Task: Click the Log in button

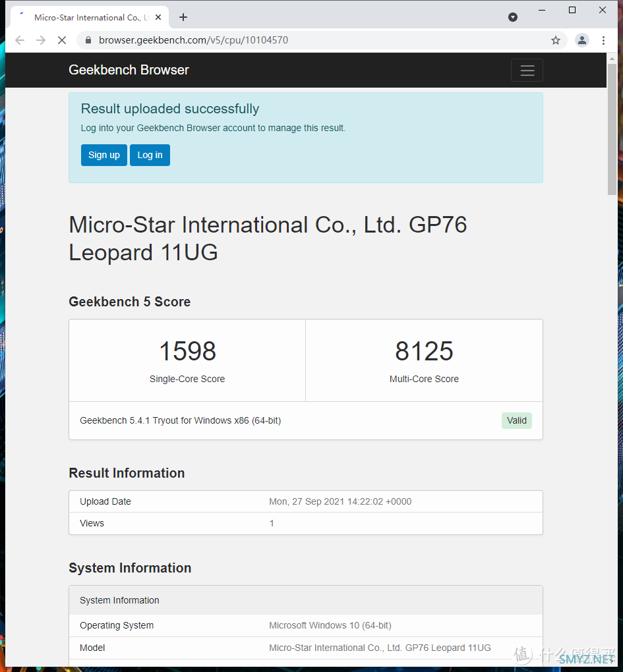Action: 150,155
